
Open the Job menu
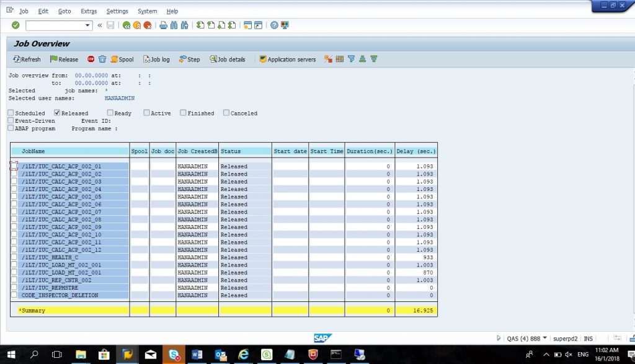pos(24,11)
